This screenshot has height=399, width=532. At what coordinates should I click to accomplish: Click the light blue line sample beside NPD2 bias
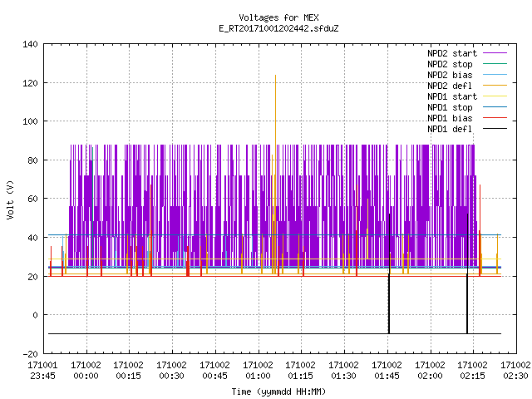pyautogui.click(x=495, y=74)
